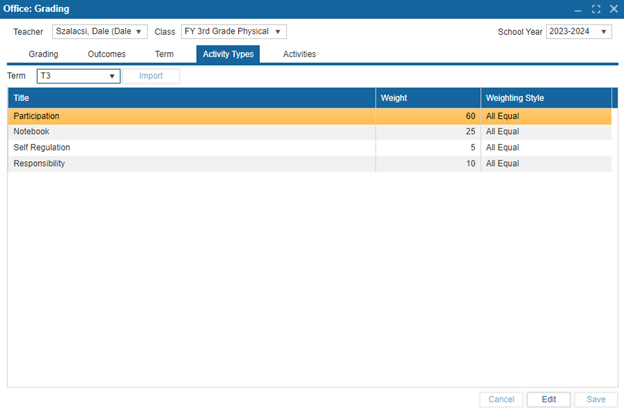Maximize the Office: Grading window

click(596, 9)
